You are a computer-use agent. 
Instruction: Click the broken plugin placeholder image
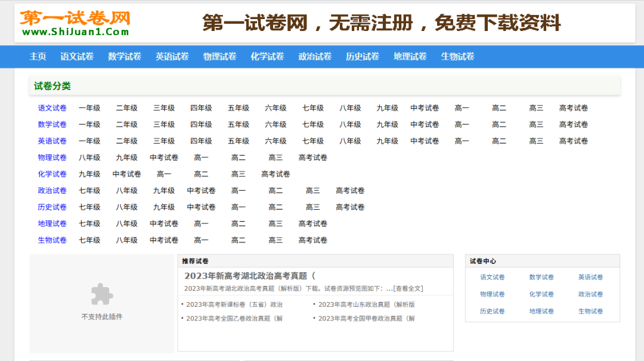pyautogui.click(x=101, y=294)
